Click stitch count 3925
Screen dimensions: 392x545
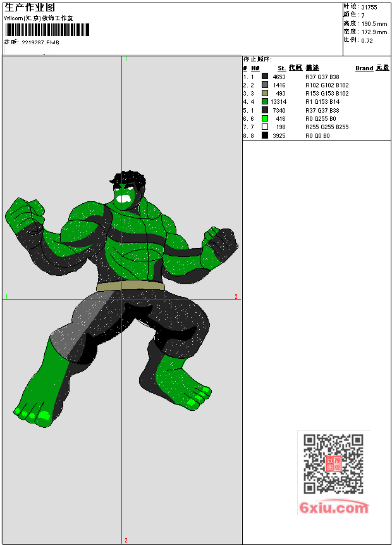(279, 136)
